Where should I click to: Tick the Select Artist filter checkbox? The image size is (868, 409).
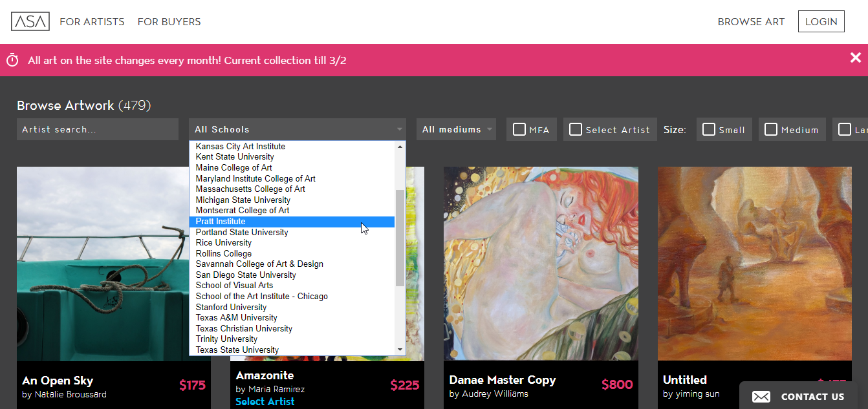point(576,130)
